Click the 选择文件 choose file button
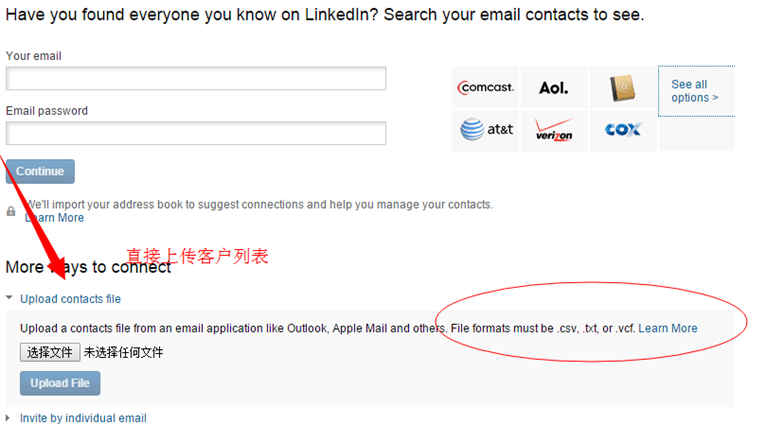This screenshot has width=757, height=431. tap(50, 352)
